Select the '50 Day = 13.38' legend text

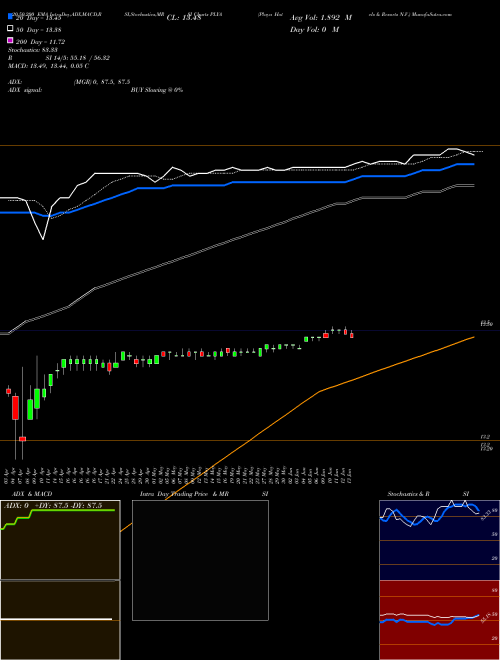click(x=39, y=30)
